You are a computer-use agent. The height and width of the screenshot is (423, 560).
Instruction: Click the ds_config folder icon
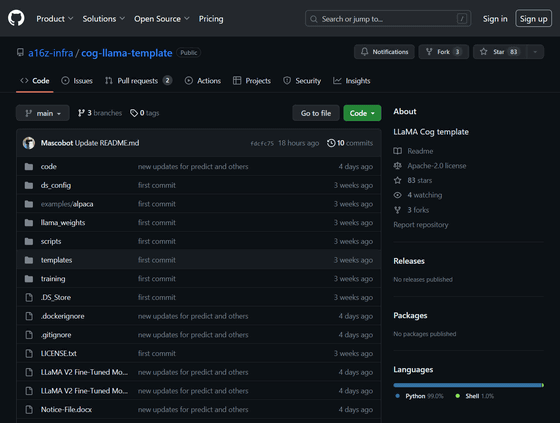29,185
